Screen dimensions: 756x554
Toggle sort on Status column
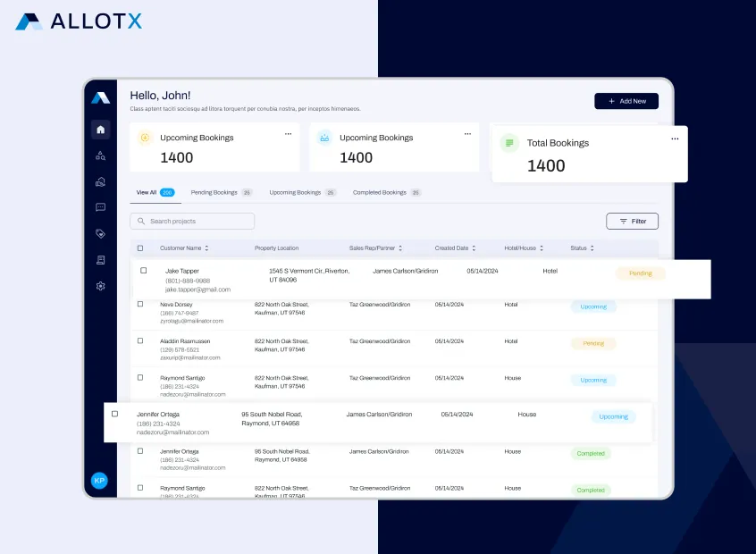[592, 248]
